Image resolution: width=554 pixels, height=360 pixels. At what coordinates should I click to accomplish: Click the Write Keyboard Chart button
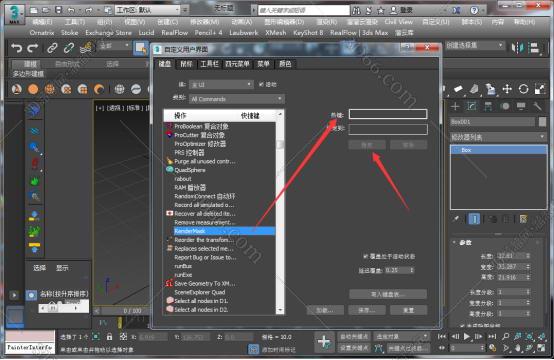coord(388,294)
